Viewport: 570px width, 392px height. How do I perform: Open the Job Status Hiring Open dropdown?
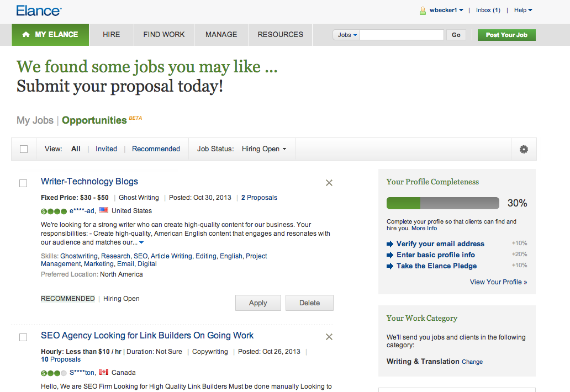[264, 149]
